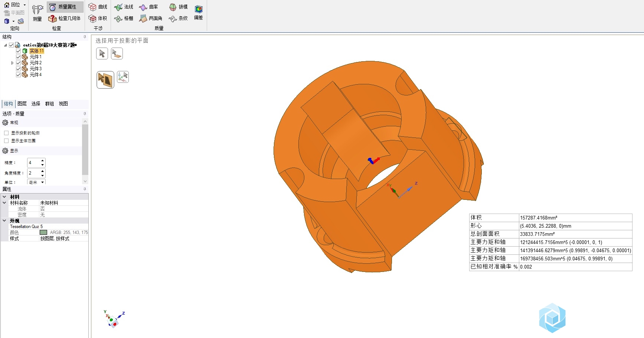Pin the 属性 properties panel
This screenshot has height=338, width=644.
point(85,189)
